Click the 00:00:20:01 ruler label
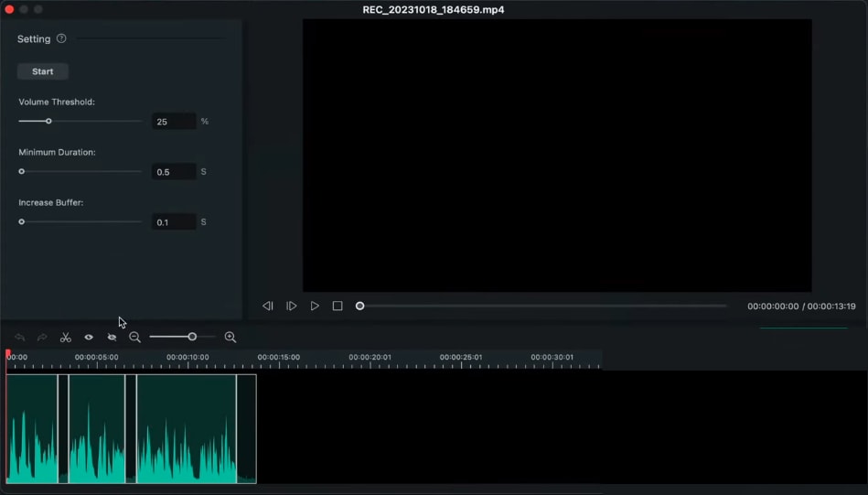Viewport: 868px width, 495px height. [x=370, y=357]
